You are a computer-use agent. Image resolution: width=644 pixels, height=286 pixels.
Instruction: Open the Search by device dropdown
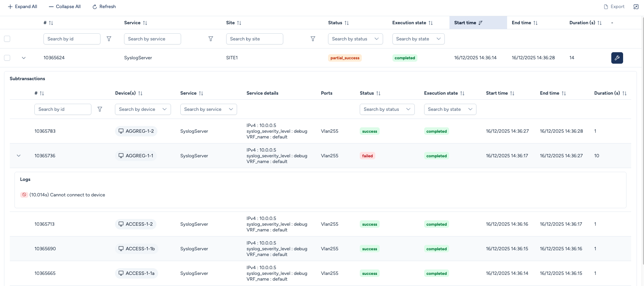tap(143, 109)
